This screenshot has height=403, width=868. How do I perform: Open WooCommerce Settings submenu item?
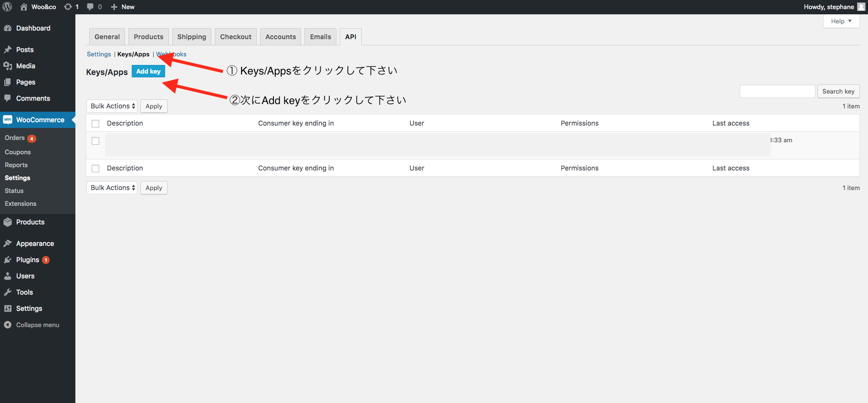pos(18,178)
